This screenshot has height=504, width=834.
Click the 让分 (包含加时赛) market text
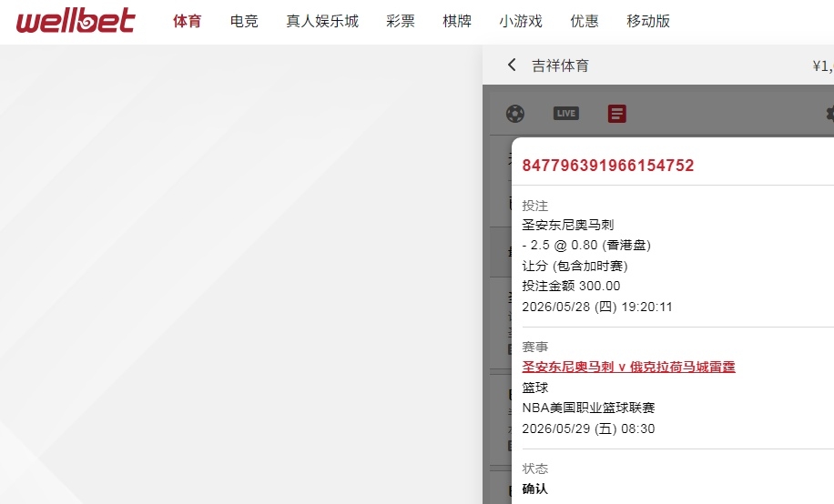[x=575, y=266]
